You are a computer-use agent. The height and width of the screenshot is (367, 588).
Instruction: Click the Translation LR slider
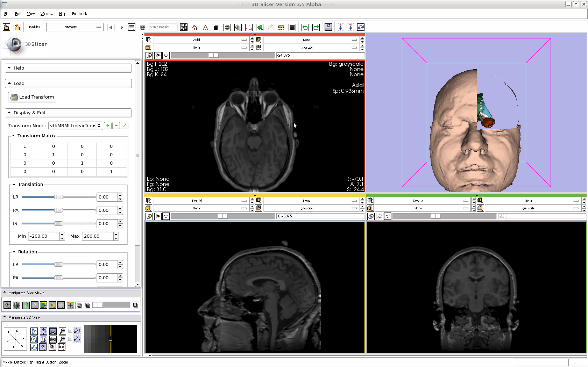pyautogui.click(x=58, y=197)
